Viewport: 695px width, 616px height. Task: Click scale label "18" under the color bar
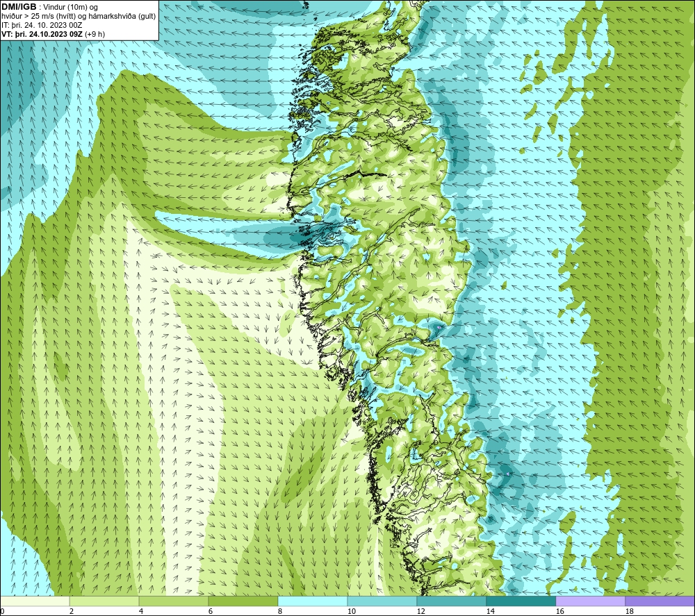(x=629, y=612)
